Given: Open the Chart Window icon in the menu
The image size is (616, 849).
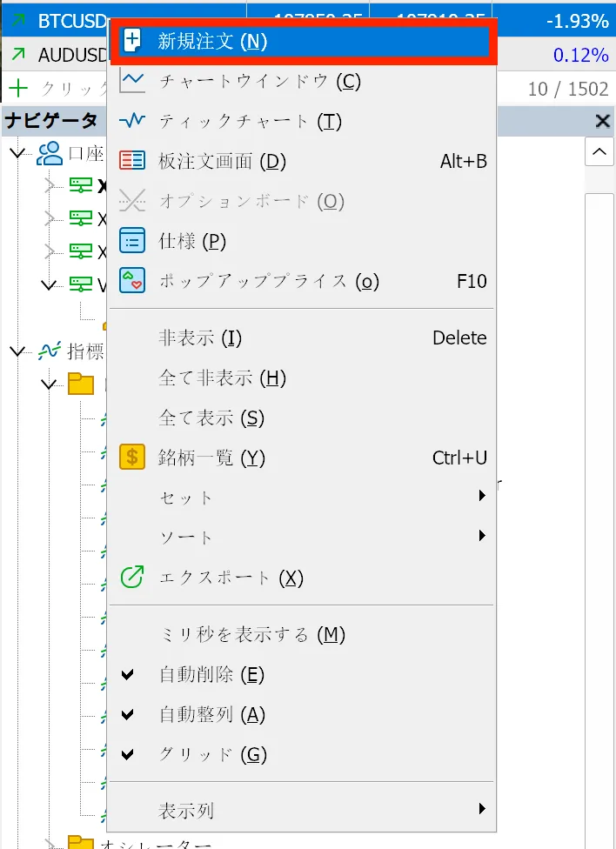Looking at the screenshot, I should 132,80.
